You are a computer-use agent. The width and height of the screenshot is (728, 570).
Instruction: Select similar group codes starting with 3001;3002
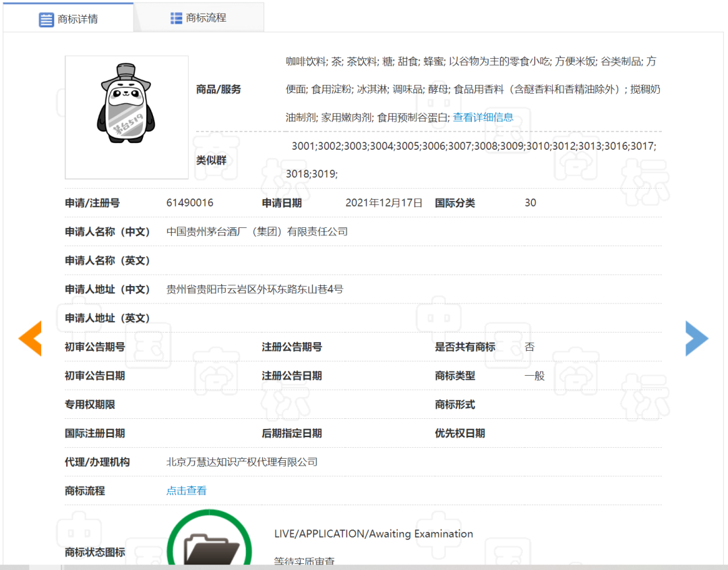tap(474, 146)
